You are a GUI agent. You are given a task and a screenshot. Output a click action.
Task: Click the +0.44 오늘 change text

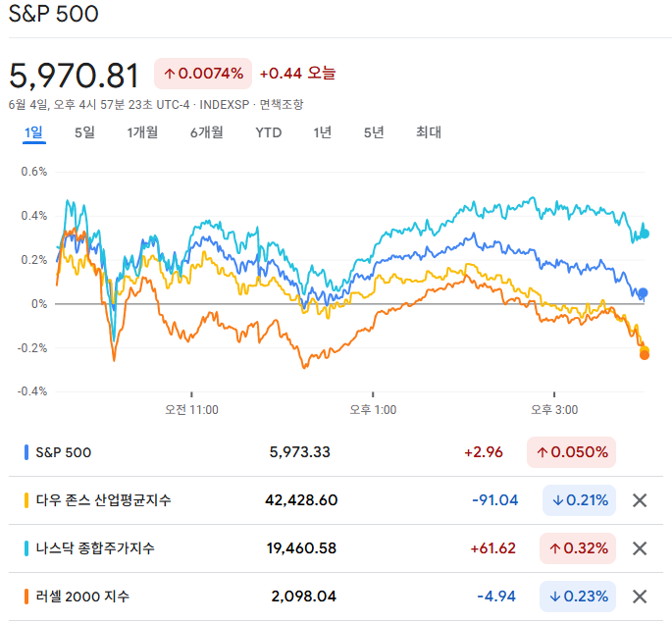[297, 74]
